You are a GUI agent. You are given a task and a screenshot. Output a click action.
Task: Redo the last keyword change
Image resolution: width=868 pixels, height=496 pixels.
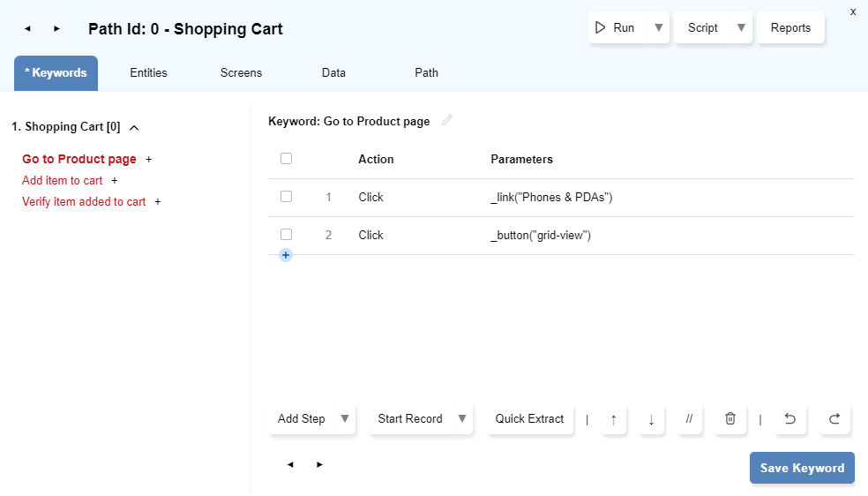[x=834, y=419]
